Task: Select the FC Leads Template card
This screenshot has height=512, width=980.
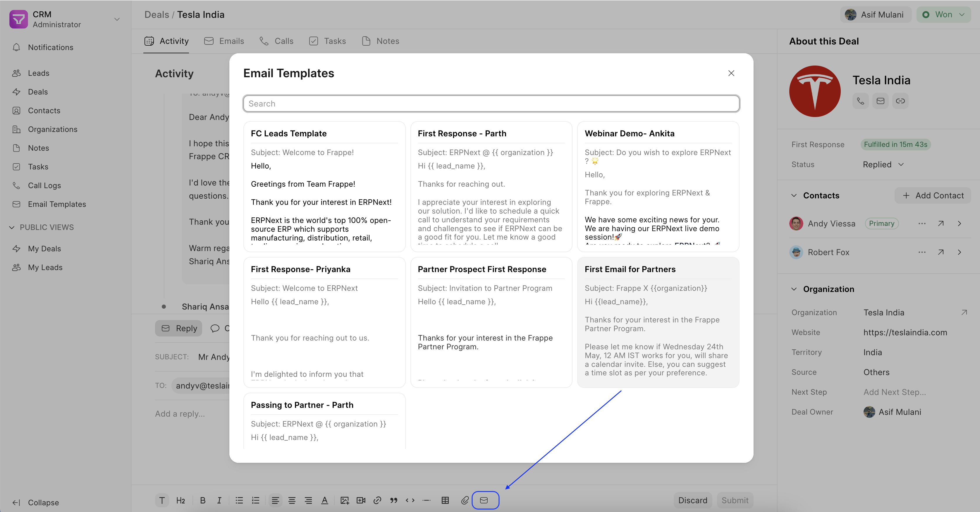Action: coord(324,186)
